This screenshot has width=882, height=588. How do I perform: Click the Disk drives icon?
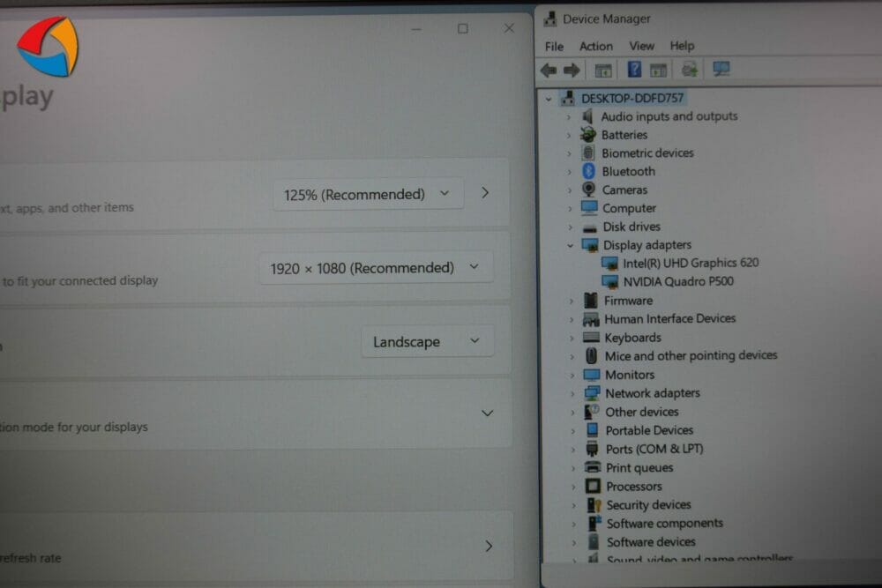click(589, 227)
